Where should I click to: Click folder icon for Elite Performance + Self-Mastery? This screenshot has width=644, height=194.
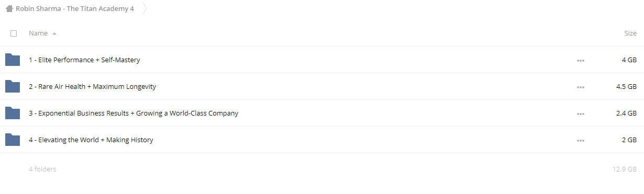pos(13,60)
